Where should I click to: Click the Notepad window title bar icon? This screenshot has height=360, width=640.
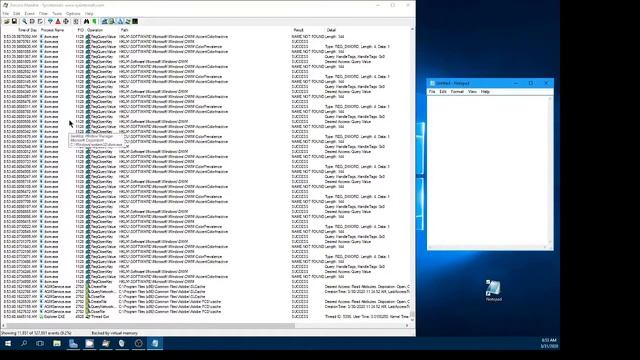pos(432,83)
